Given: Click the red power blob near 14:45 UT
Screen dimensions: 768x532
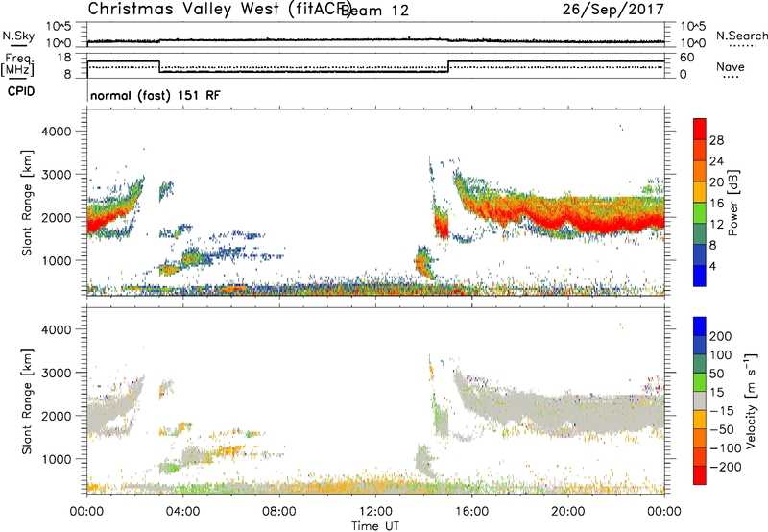Looking at the screenshot, I should [x=442, y=226].
